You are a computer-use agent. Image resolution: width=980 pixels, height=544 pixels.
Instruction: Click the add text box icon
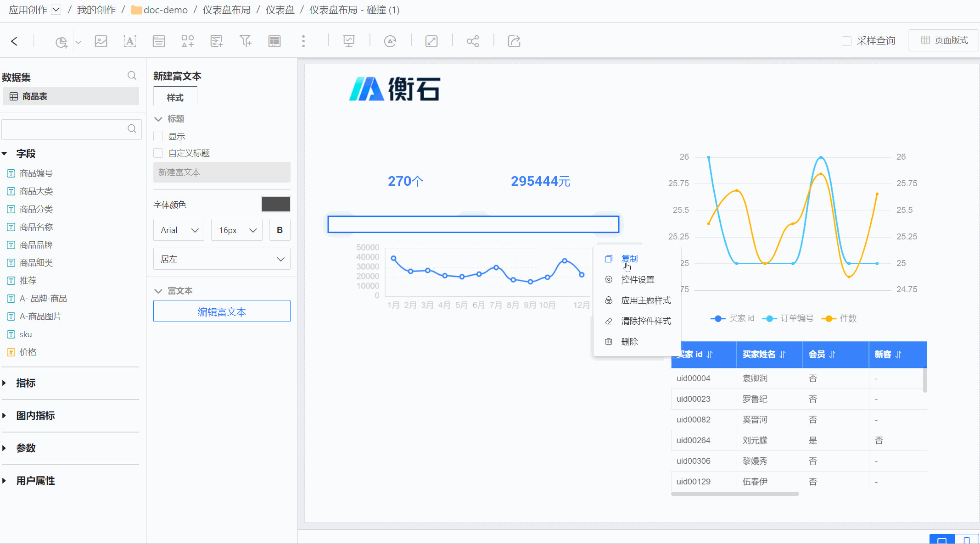tap(130, 41)
